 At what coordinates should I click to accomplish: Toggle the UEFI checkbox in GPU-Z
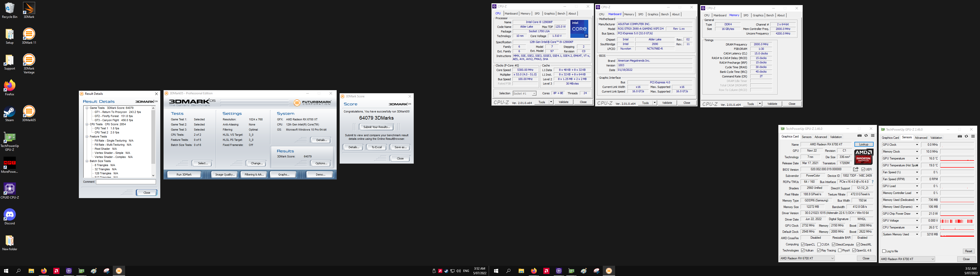click(x=863, y=169)
